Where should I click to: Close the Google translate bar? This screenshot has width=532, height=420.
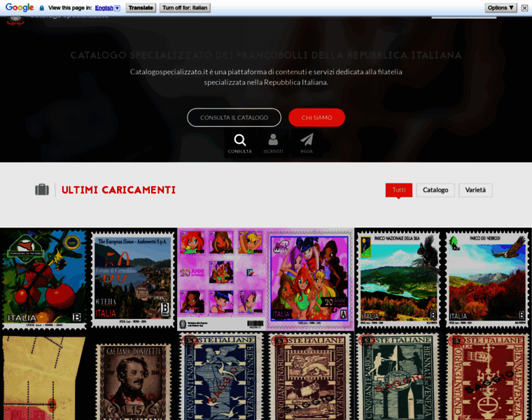(524, 8)
